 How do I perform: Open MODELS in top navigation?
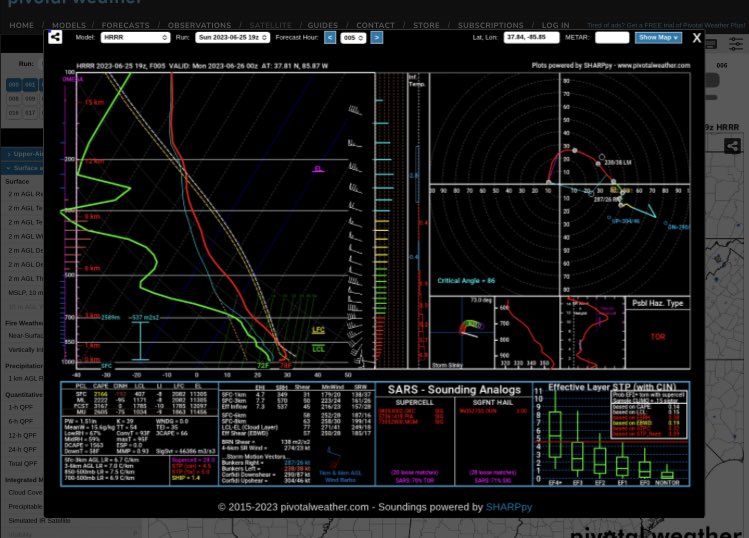[69, 25]
